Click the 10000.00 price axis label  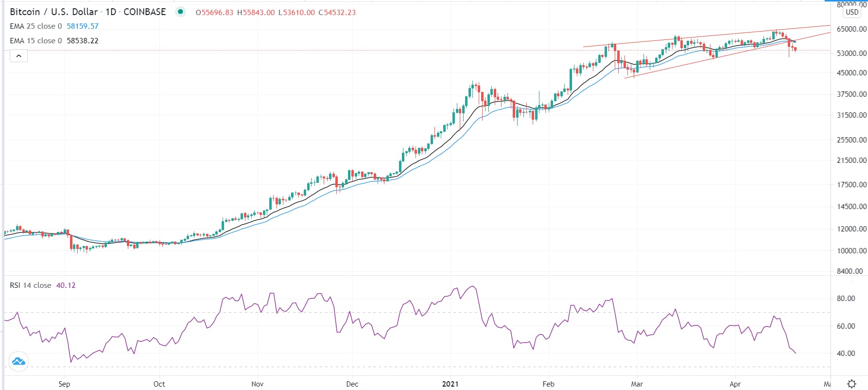[x=851, y=251]
